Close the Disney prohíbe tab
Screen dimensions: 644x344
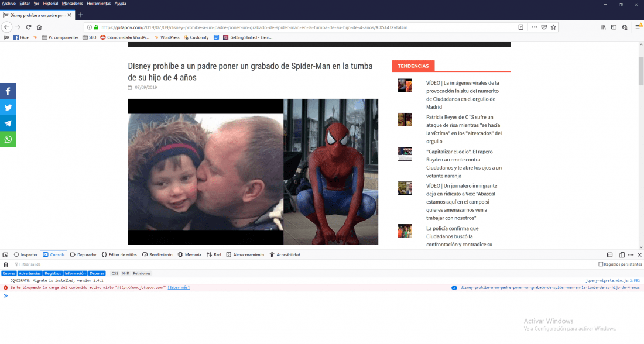pos(70,15)
